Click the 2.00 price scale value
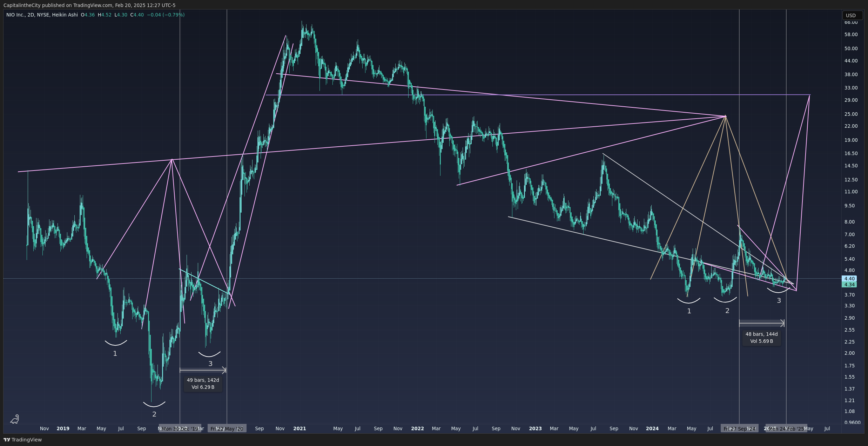Image resolution: width=868 pixels, height=446 pixels. pos(849,353)
